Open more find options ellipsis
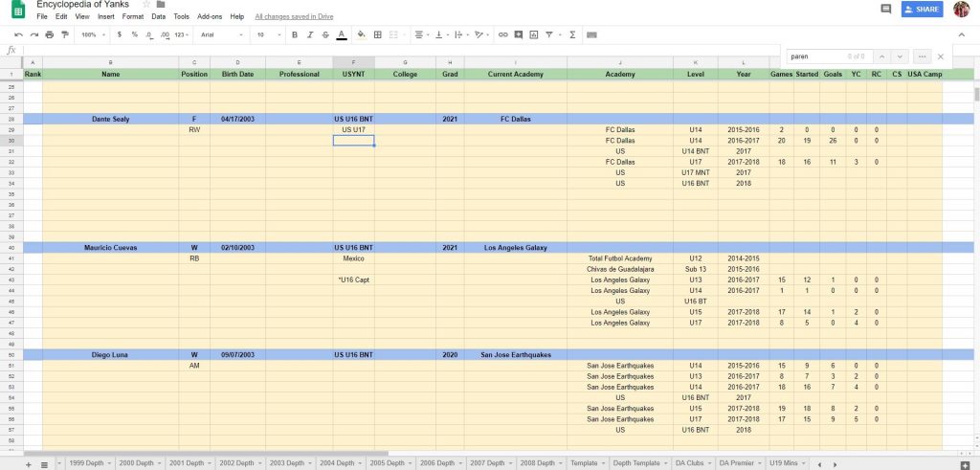This screenshot has height=470, width=980. (922, 56)
